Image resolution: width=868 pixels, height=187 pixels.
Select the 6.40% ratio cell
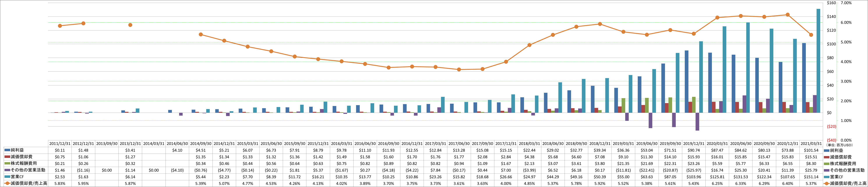787,184
